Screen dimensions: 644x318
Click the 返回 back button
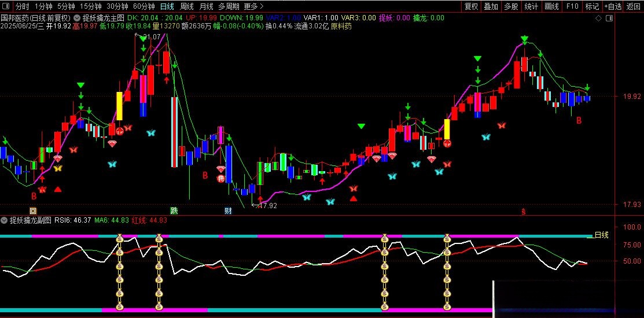point(634,6)
